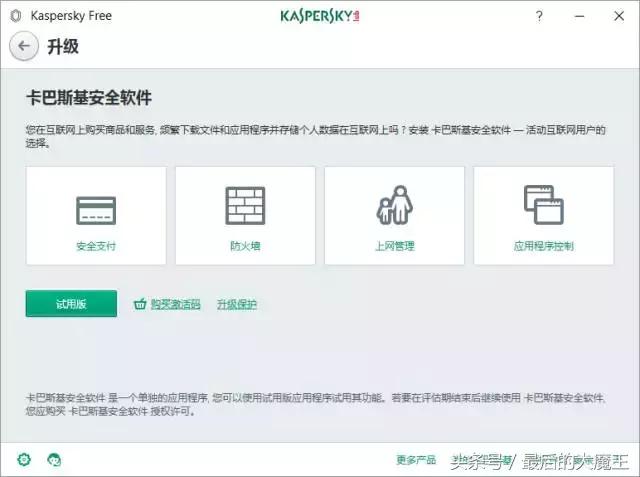The height and width of the screenshot is (477, 640).
Task: Click the Kaspersky logo in header
Action: pos(320,16)
